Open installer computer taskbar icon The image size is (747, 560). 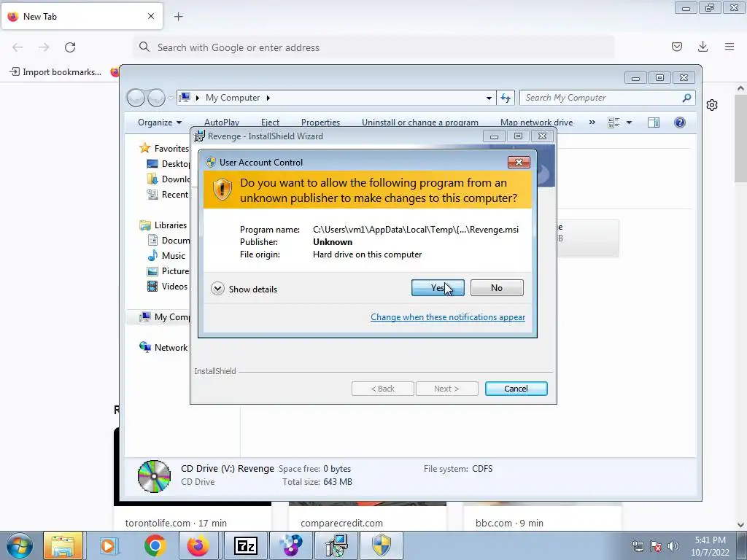pos(337,545)
